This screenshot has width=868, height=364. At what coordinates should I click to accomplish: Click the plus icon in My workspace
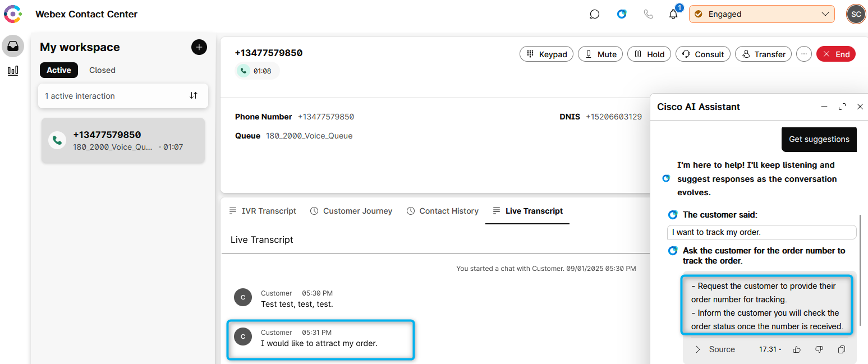(199, 47)
